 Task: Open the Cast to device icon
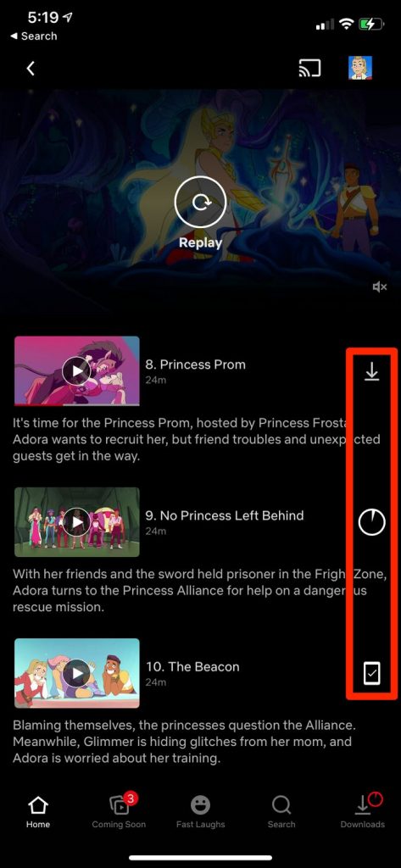point(309,68)
